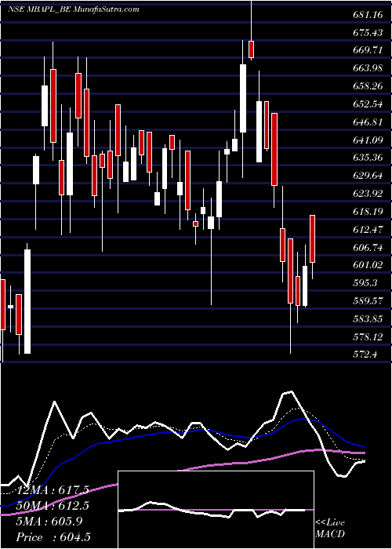The image size is (392, 549).
Task: Click the last red candlestick on the right
Action: [x=313, y=238]
